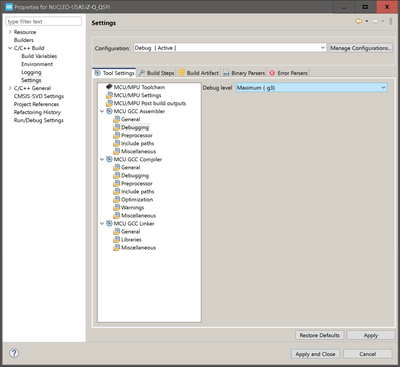Click Manage Configurations button
Image resolution: width=400 pixels, height=367 pixels.
[x=361, y=48]
